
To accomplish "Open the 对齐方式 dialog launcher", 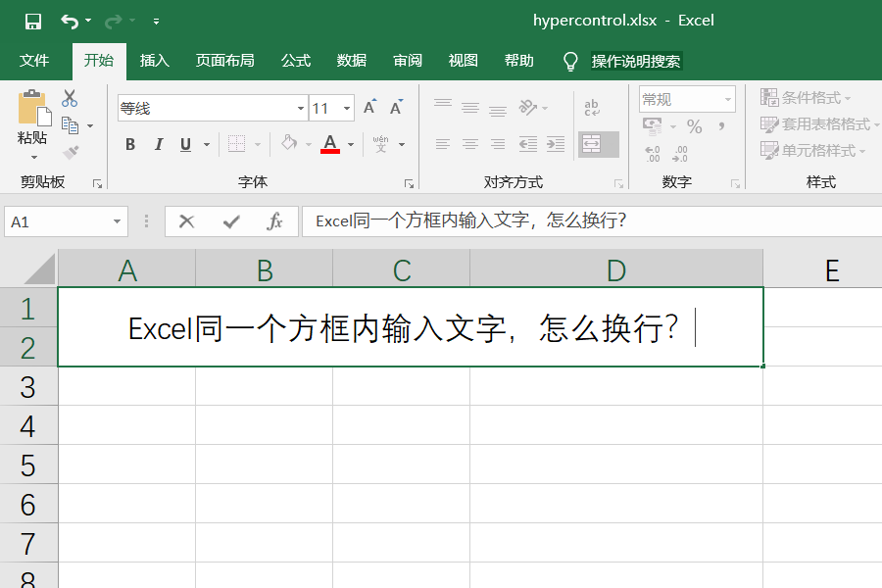I will (618, 183).
